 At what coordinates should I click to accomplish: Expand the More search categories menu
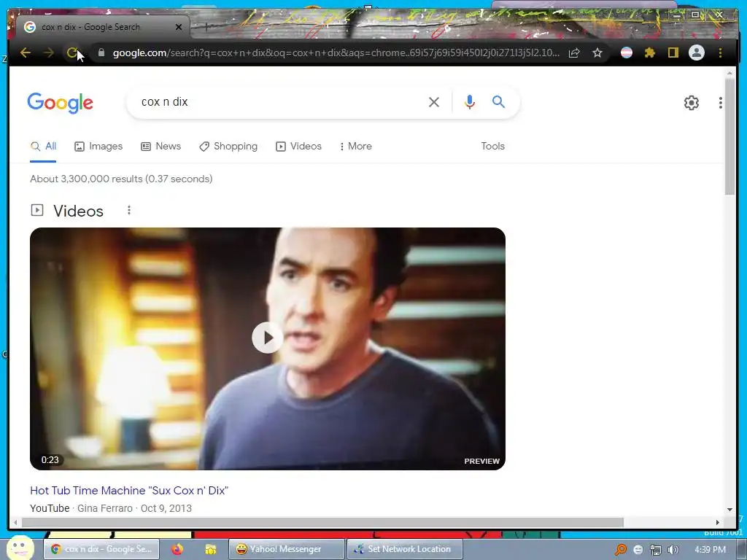(356, 147)
